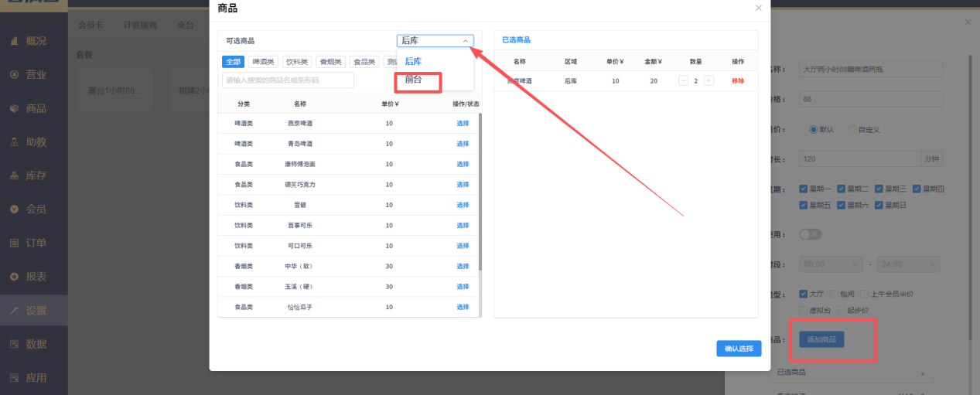Uncheck 星期五 checkbox
The image size is (980, 395).
(804, 206)
